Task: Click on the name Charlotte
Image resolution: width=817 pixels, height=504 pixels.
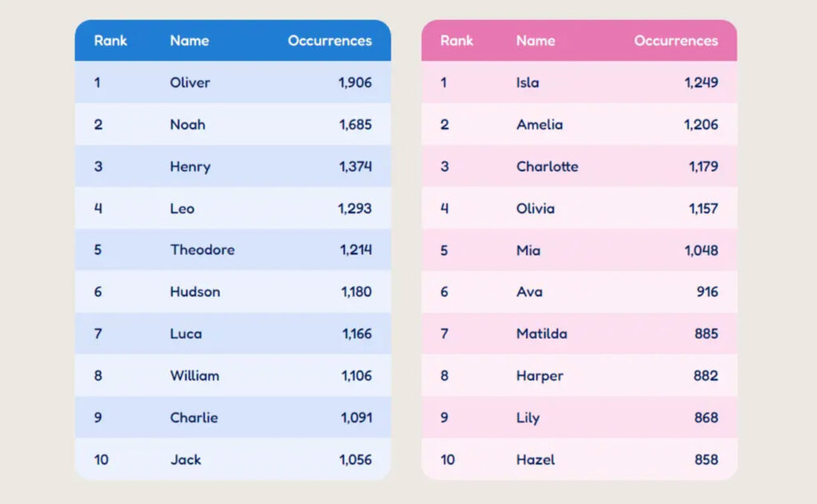Action: [x=547, y=167]
